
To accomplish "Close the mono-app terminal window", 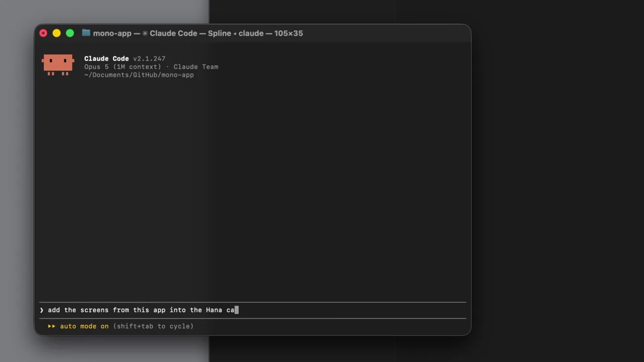I will pos(43,33).
